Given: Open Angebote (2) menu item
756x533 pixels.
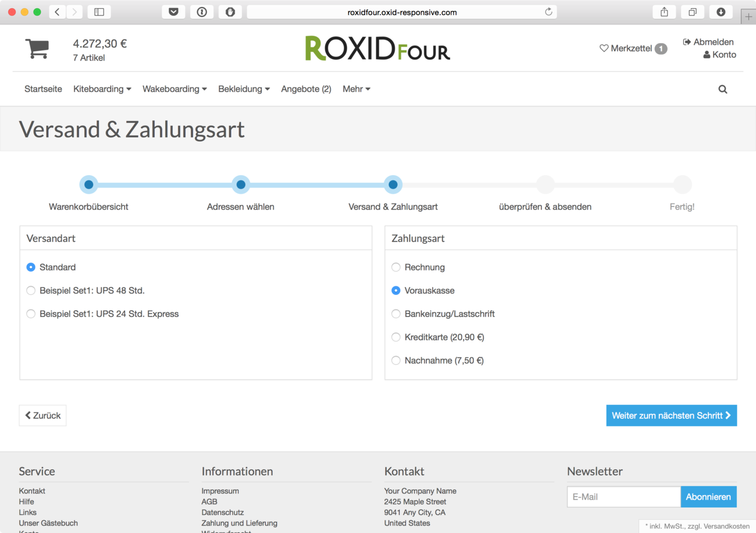Looking at the screenshot, I should (x=306, y=89).
